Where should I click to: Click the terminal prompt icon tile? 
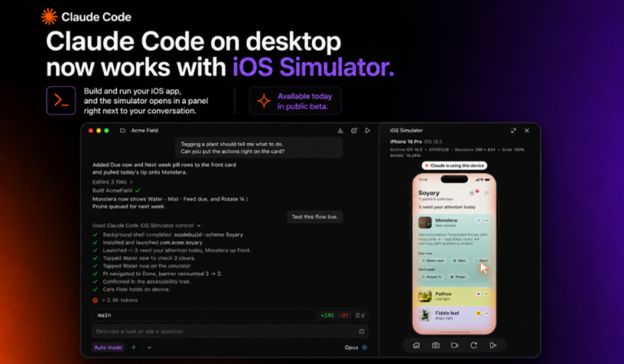[61, 100]
